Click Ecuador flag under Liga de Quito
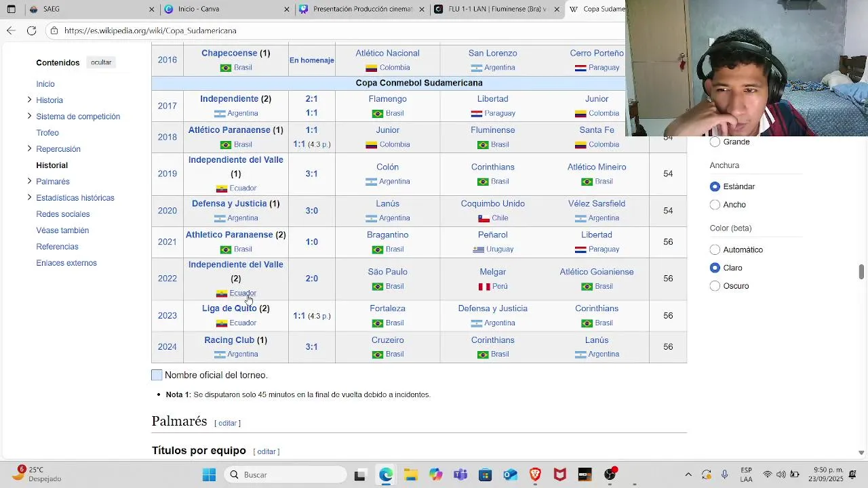This screenshot has width=868, height=488. pos(221,323)
